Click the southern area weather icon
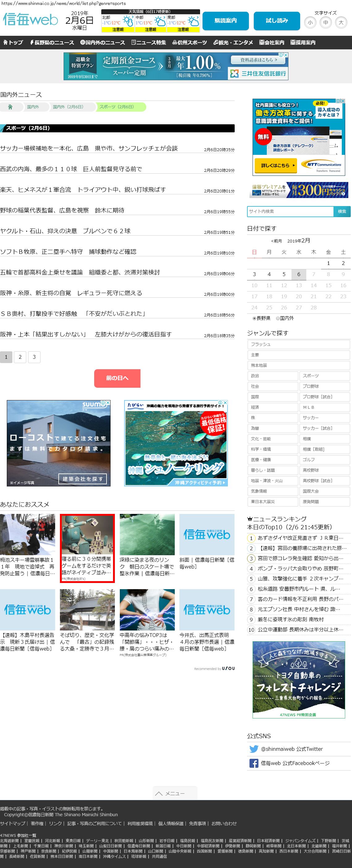The height and width of the screenshot is (868, 352). pyautogui.click(x=194, y=22)
